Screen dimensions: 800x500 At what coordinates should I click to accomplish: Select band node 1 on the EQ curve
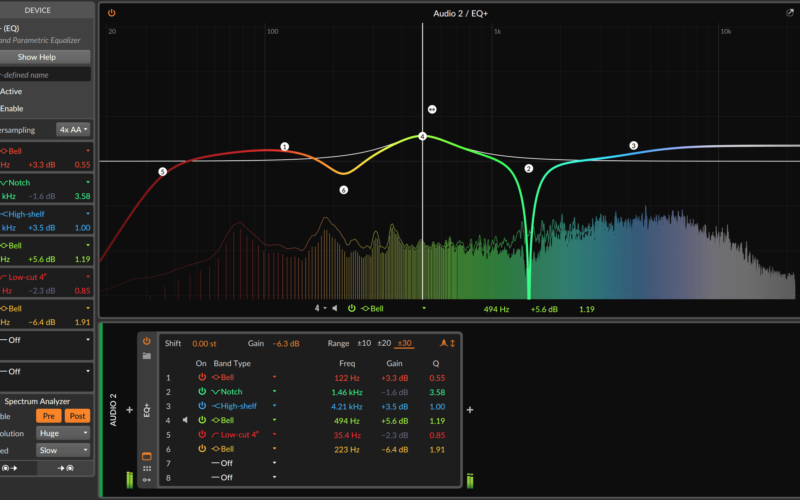[285, 147]
